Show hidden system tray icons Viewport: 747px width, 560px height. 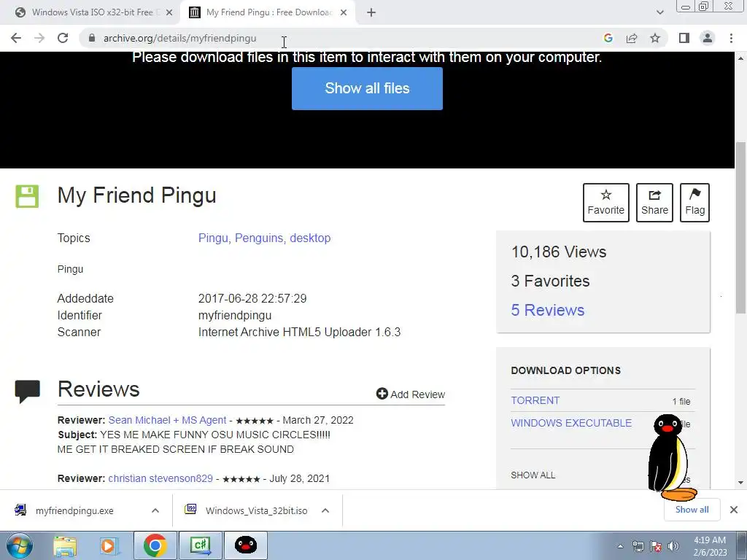[620, 546]
